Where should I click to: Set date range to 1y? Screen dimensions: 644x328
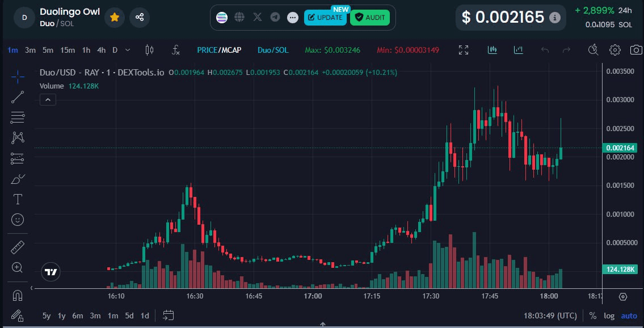point(62,316)
